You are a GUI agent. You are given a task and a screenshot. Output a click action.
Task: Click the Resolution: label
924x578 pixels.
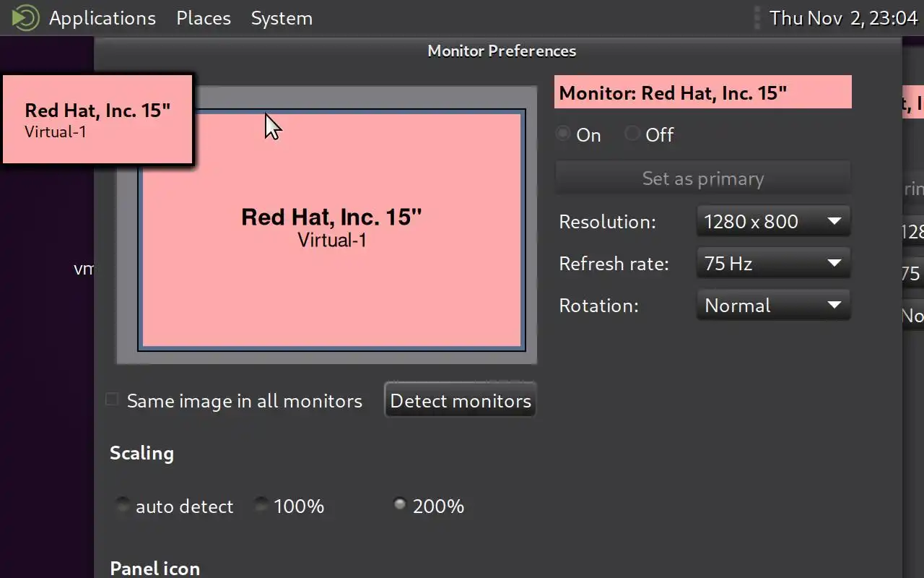coord(607,222)
